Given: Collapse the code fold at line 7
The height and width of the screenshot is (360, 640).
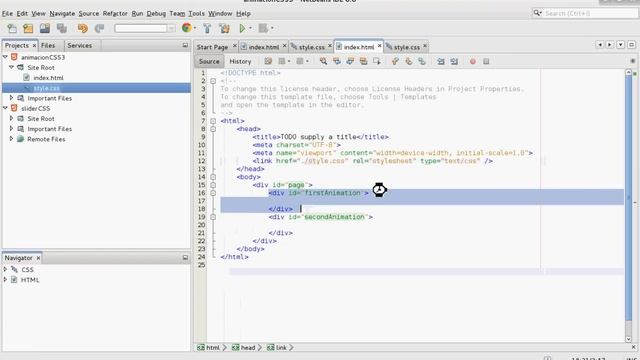Looking at the screenshot, I should point(213,121).
